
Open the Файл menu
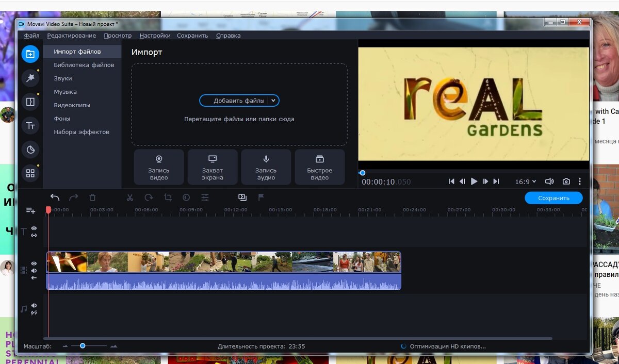coord(31,36)
